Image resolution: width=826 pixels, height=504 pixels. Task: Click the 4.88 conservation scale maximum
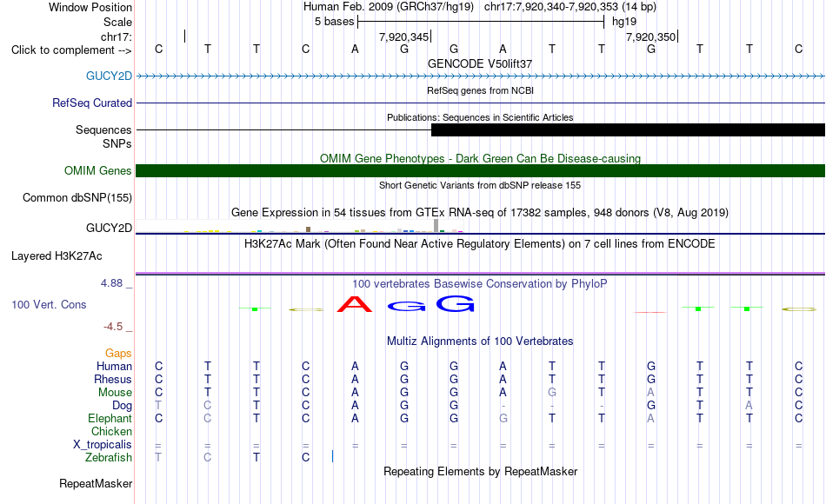111,283
